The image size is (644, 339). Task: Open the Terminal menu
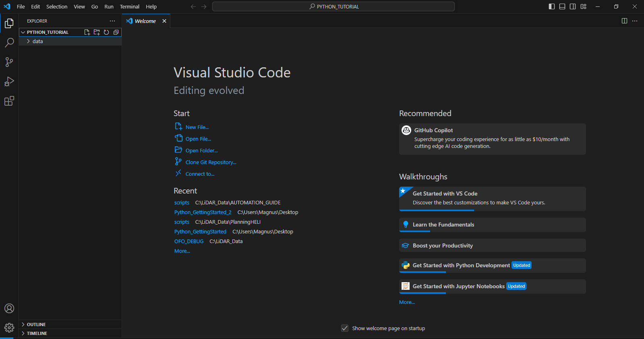[130, 6]
